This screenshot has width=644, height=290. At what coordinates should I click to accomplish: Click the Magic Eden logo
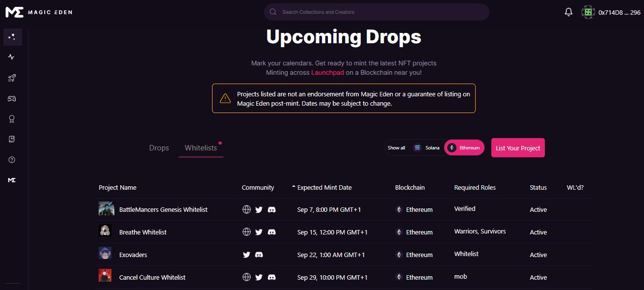[39, 12]
